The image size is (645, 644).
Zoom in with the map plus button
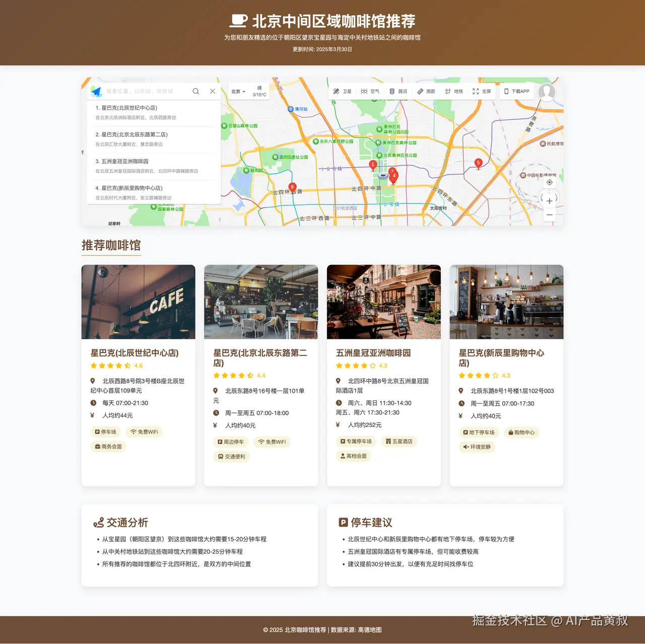(x=550, y=201)
